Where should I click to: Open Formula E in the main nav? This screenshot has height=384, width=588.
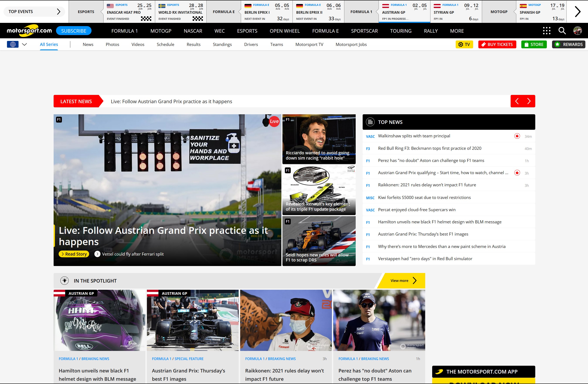325,31
